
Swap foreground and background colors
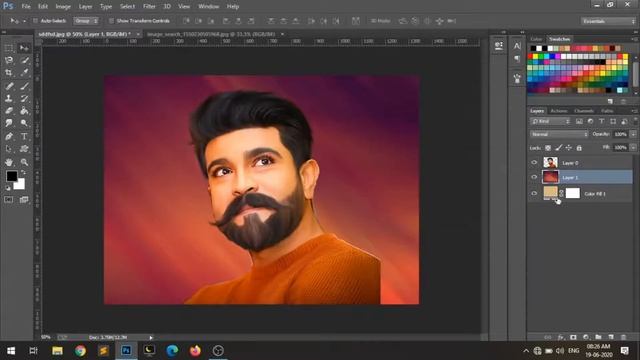coord(23,173)
